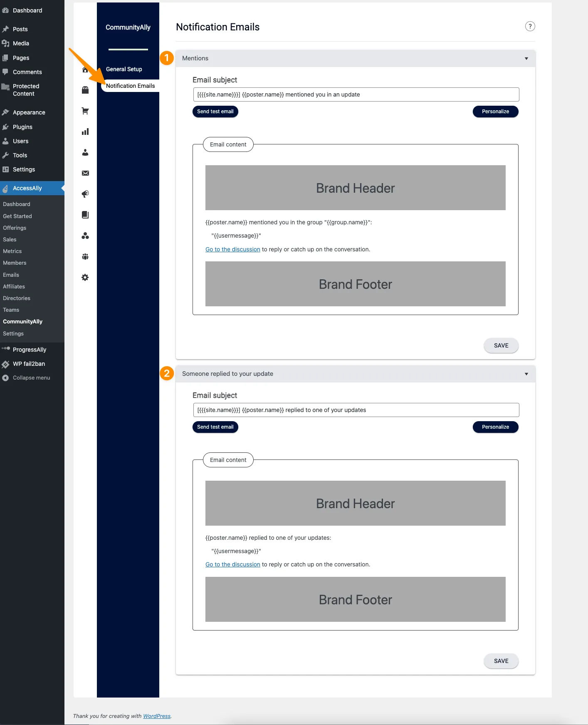
Task: Open Emails submenu item
Action: point(11,275)
